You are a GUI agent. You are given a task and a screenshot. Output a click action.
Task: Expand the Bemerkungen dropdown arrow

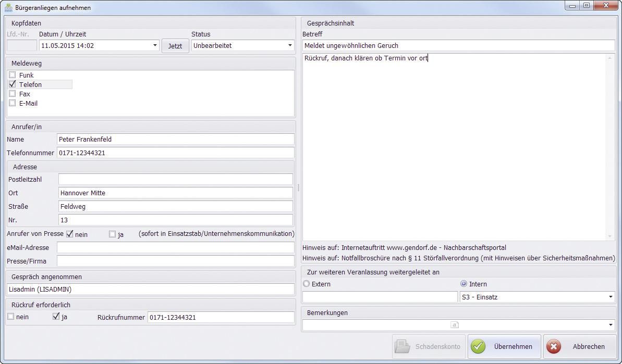click(611, 325)
